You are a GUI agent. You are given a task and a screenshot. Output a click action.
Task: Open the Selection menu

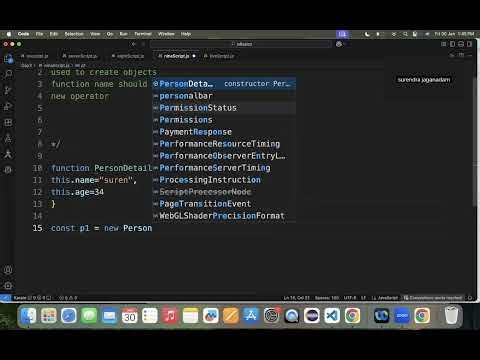coord(74,34)
